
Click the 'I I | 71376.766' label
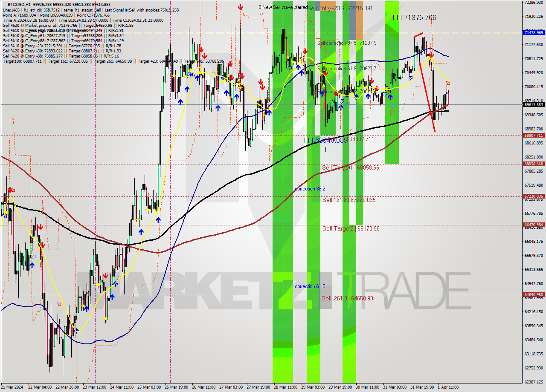414,17
